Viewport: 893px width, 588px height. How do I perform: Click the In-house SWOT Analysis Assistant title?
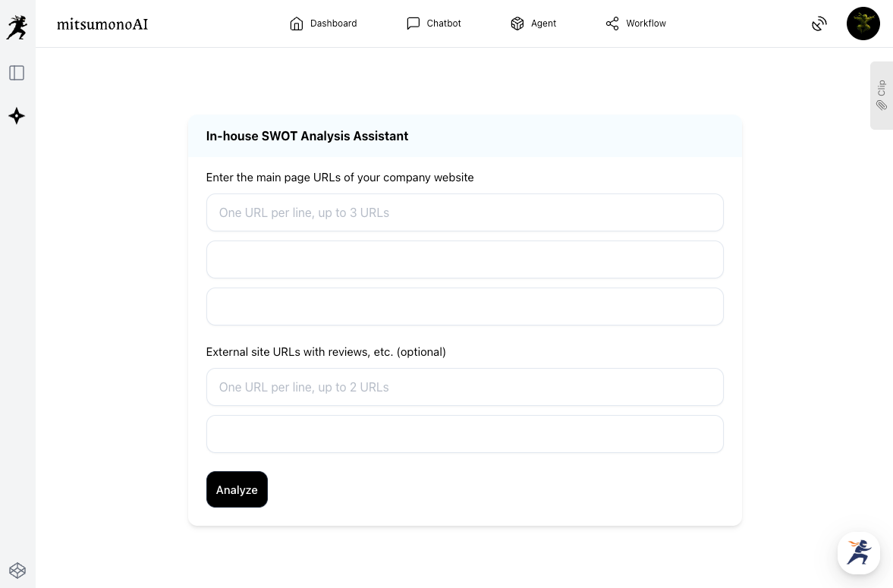click(307, 136)
